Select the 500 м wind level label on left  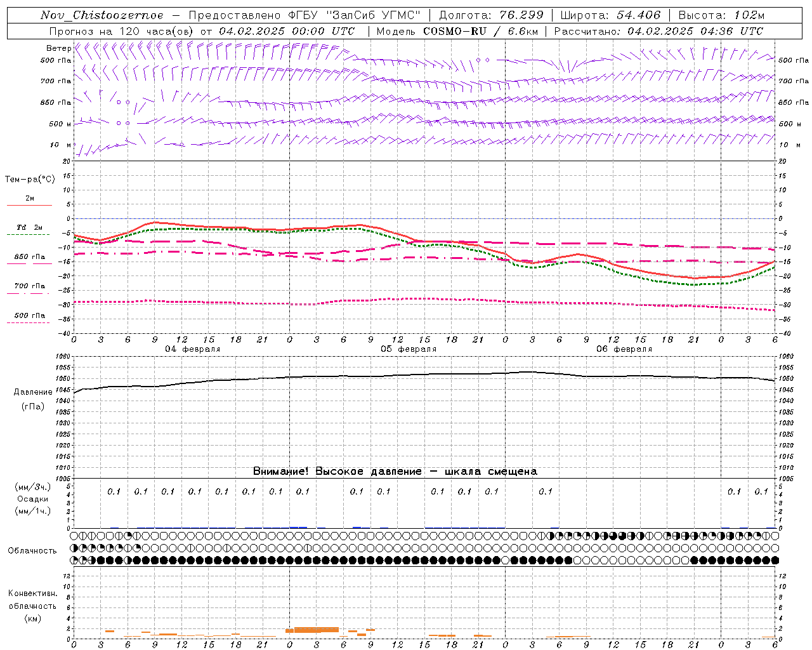coord(60,124)
